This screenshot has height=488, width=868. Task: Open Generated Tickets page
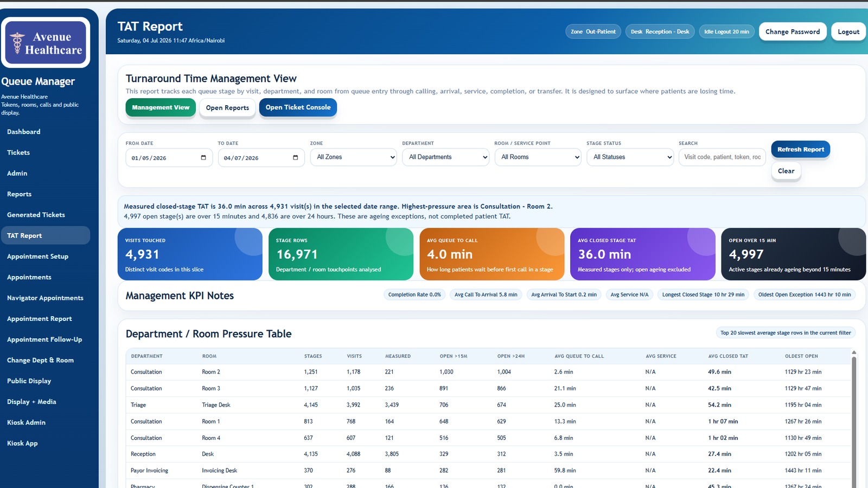point(46,215)
